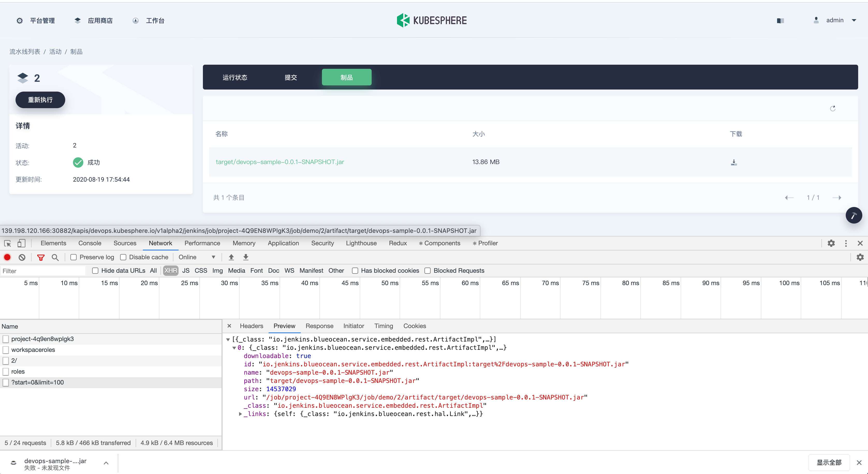
Task: Check Blocked Requests
Action: point(428,271)
